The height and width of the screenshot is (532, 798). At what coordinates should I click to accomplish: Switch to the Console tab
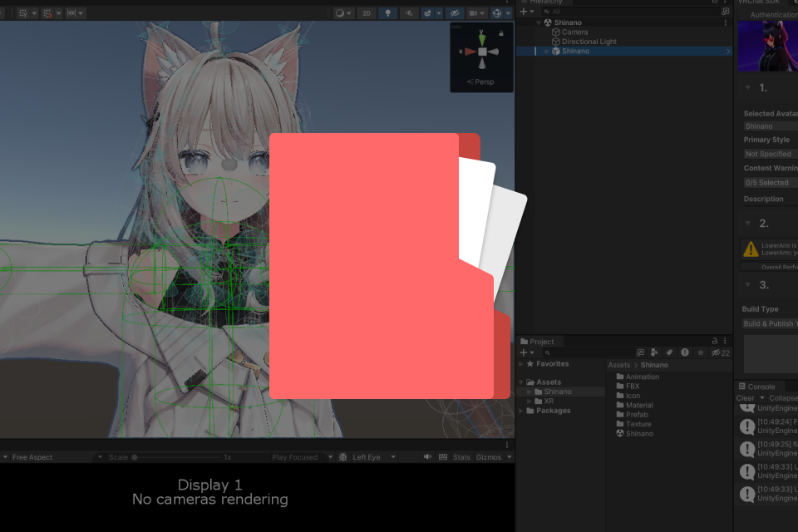coord(756,387)
